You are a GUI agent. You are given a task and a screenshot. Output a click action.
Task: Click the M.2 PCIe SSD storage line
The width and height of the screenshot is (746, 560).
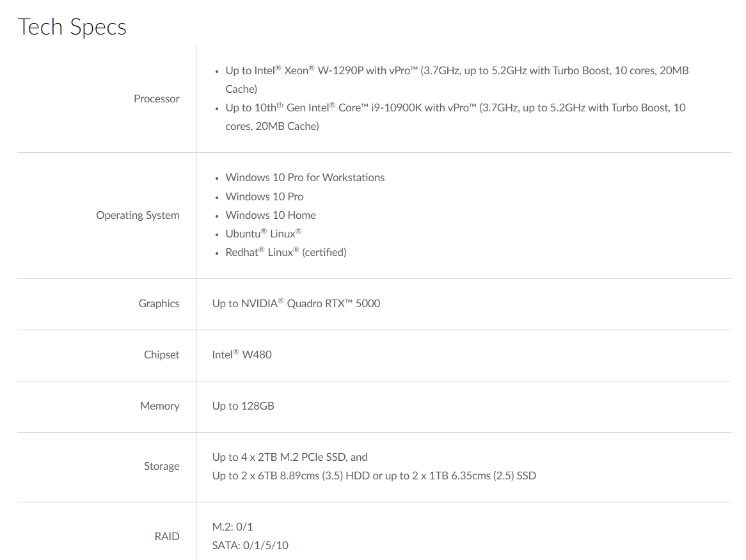pyautogui.click(x=290, y=457)
